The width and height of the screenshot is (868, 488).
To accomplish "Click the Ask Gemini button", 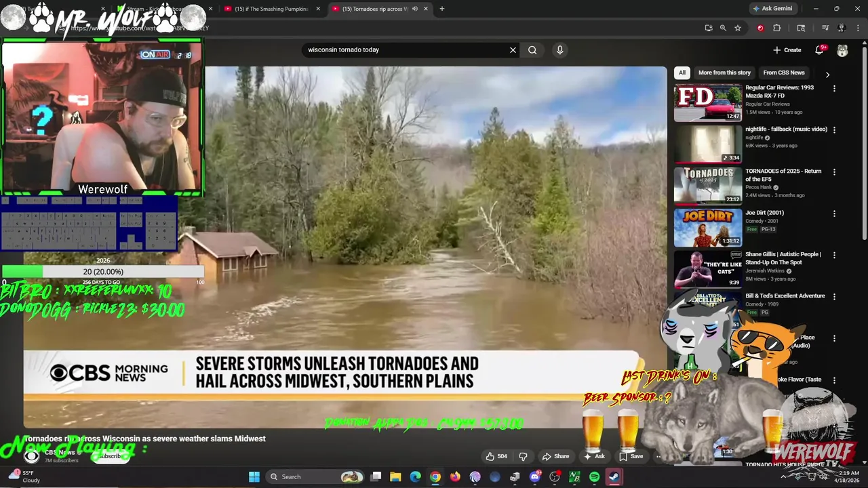I will (x=772, y=9).
